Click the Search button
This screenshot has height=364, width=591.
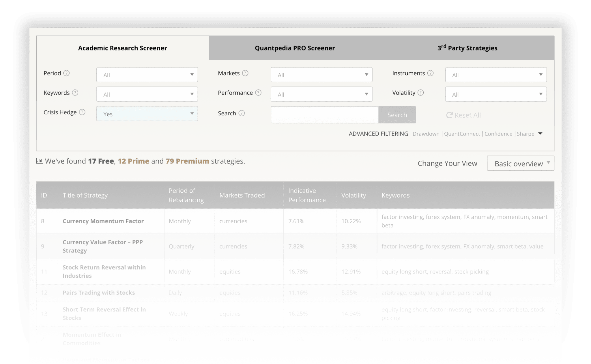(x=397, y=115)
